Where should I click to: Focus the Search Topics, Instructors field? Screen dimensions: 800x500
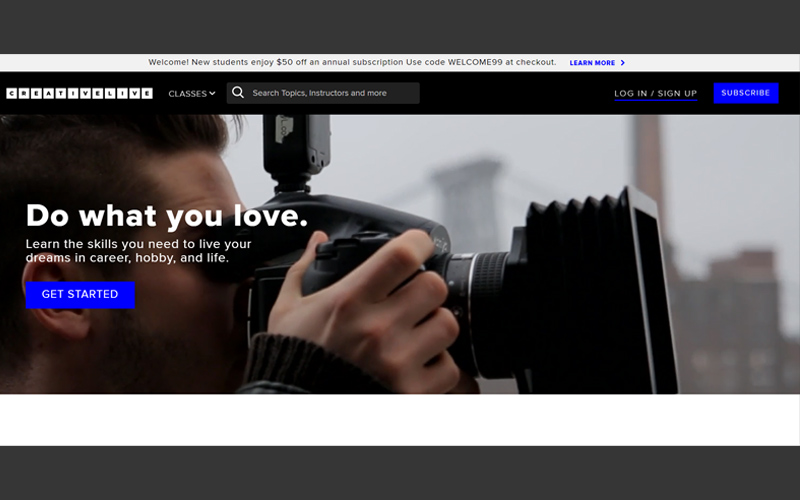[323, 93]
